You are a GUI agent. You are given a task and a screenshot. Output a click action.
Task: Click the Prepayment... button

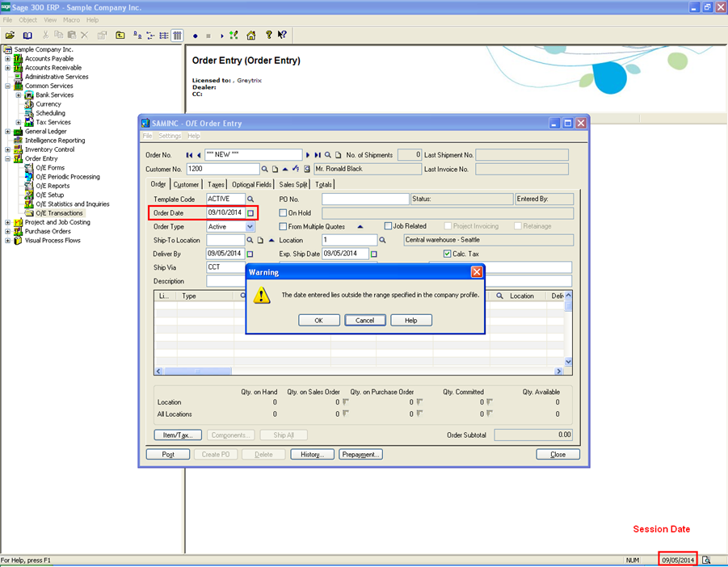360,454
